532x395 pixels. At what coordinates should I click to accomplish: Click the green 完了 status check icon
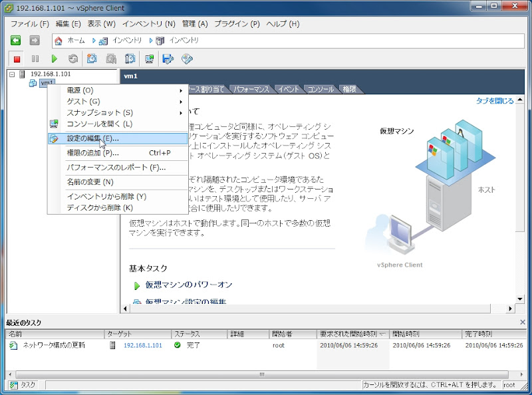tap(177, 345)
